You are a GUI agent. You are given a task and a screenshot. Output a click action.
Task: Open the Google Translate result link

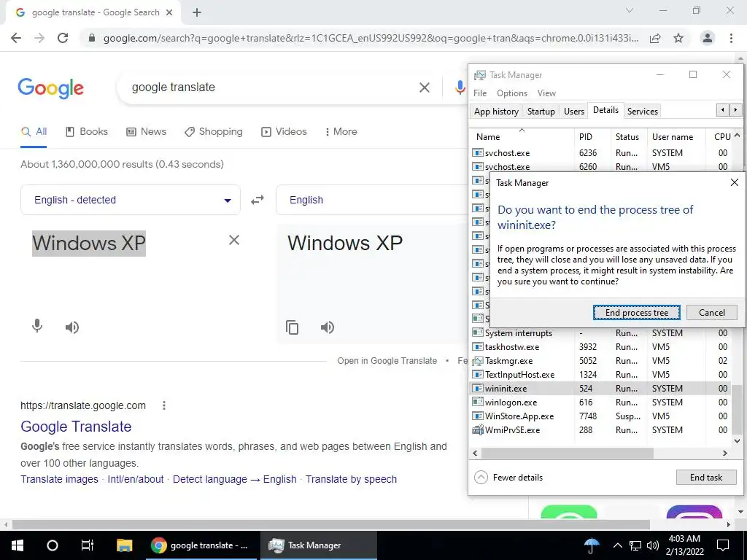coord(76,426)
